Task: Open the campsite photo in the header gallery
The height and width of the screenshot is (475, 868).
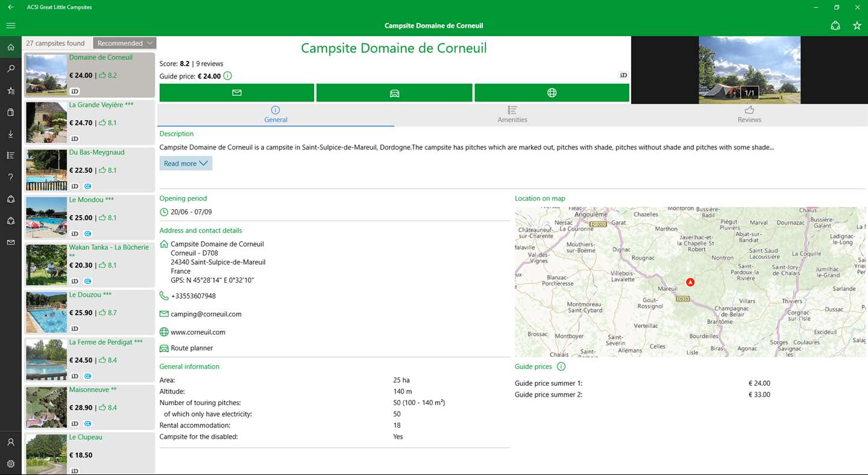Action: (749, 70)
